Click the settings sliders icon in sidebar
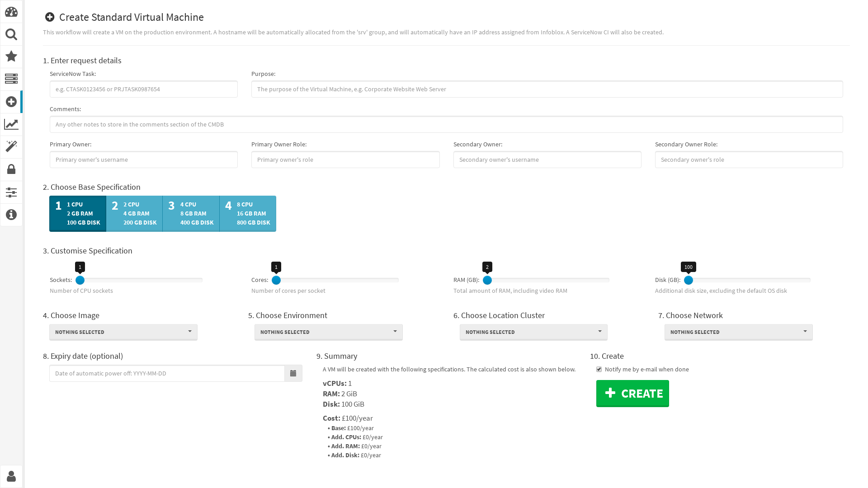Image resolution: width=868 pixels, height=488 pixels. (x=11, y=192)
